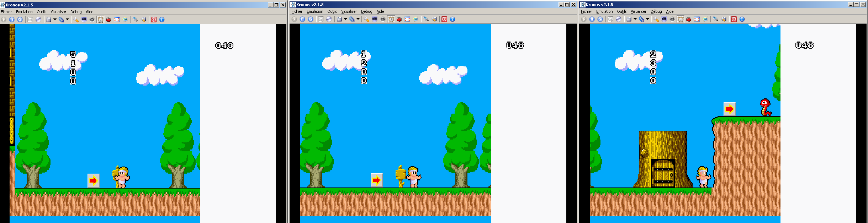Click transfer cable icon in score 5100 window
The image size is (868, 223).
coord(136,20)
